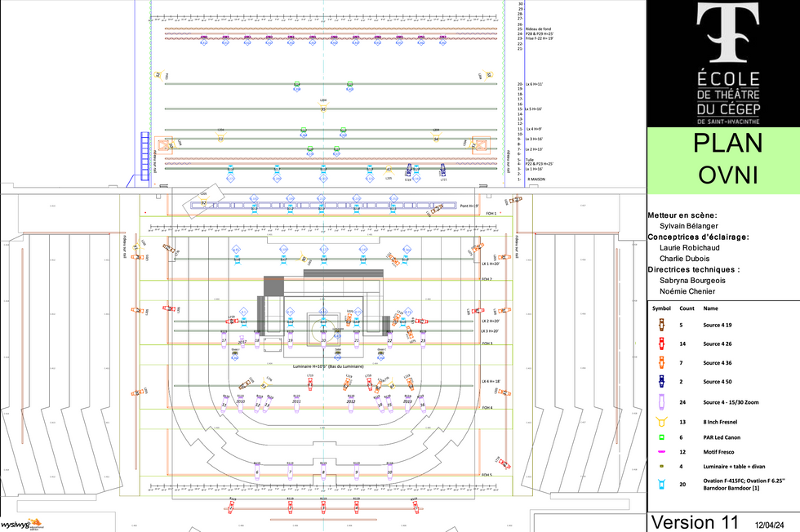Select zoom fixture 10 on FOH 5
800x532 pixels.
click(x=390, y=472)
